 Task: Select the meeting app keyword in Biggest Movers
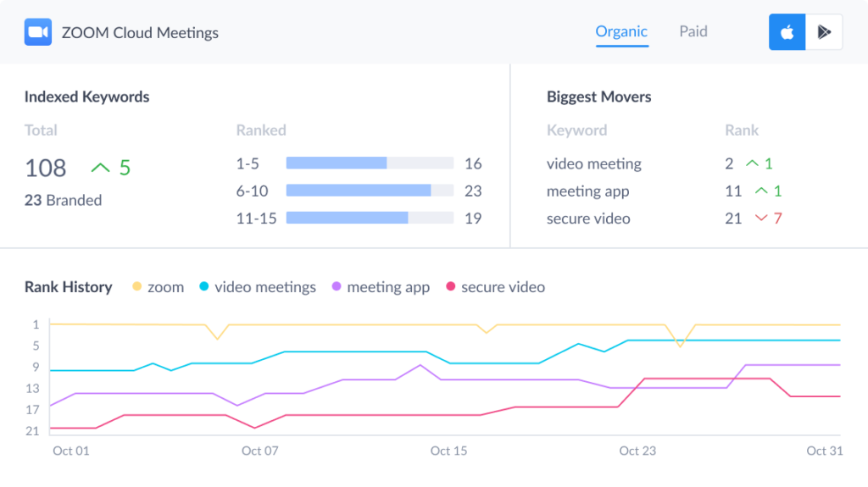coord(588,191)
